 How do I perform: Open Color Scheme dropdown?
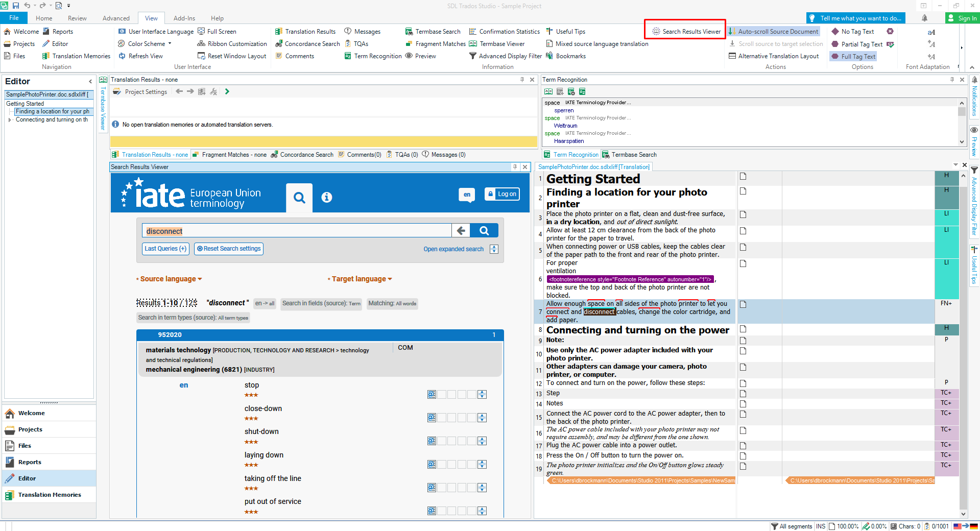(x=145, y=44)
